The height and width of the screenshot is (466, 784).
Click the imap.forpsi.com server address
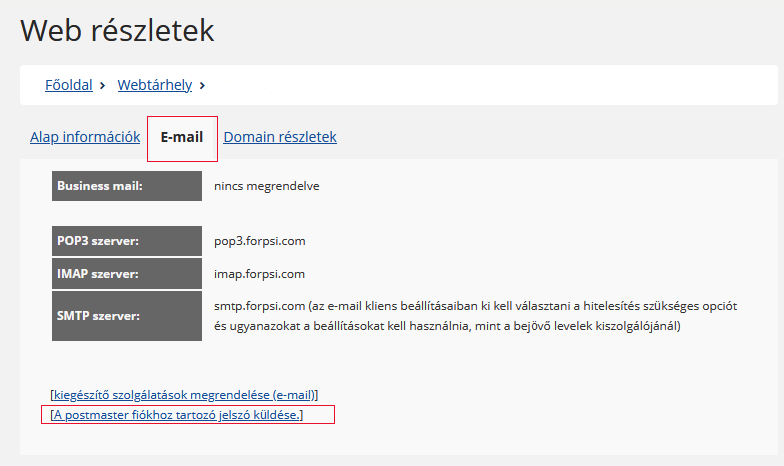[x=259, y=274]
